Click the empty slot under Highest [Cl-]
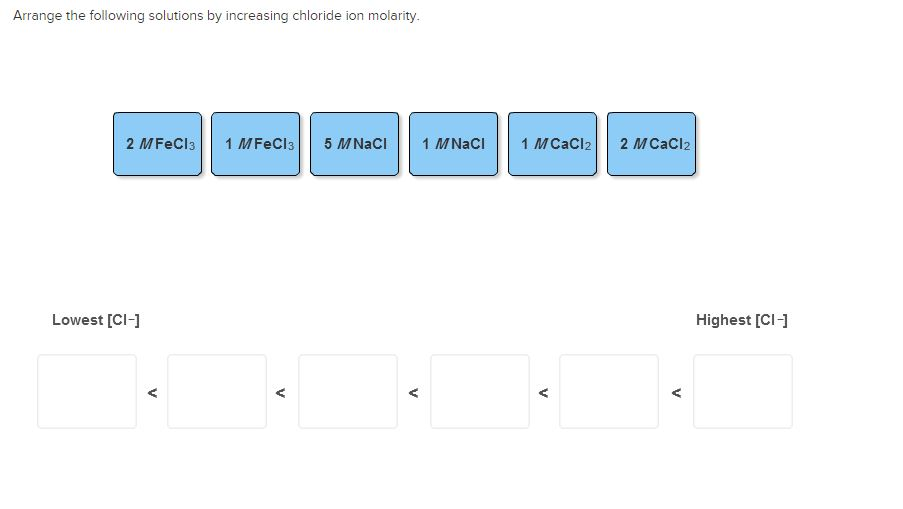This screenshot has height=509, width=903. (x=743, y=392)
